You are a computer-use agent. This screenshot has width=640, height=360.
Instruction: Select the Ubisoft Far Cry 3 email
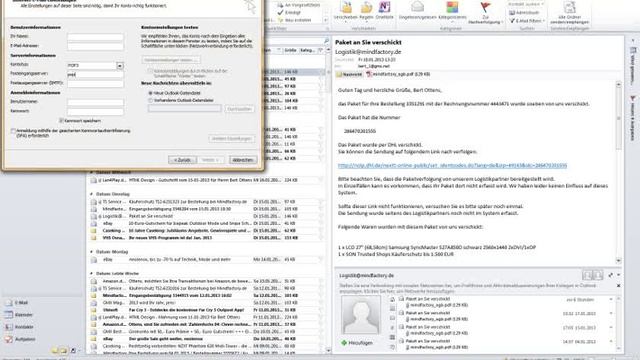click(207, 310)
